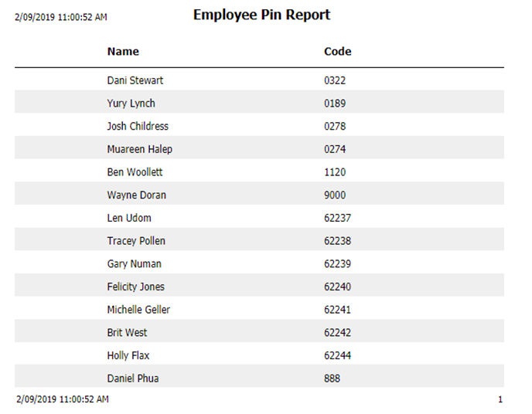The height and width of the screenshot is (414, 532).
Task: Select the Felicity Jones entry
Action: pos(135,287)
